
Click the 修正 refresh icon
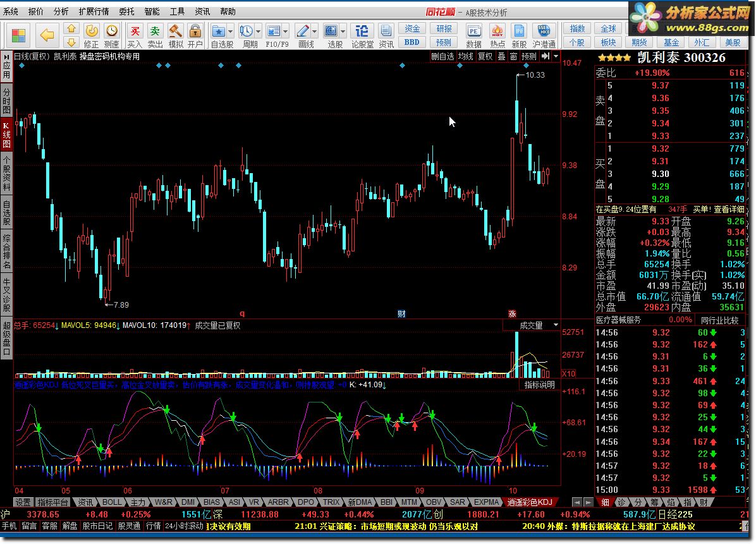(x=91, y=32)
